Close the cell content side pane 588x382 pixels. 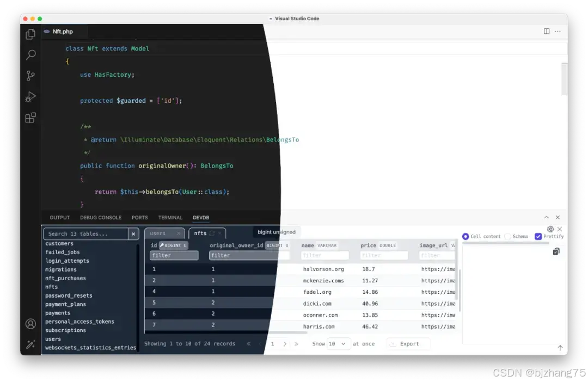560,229
